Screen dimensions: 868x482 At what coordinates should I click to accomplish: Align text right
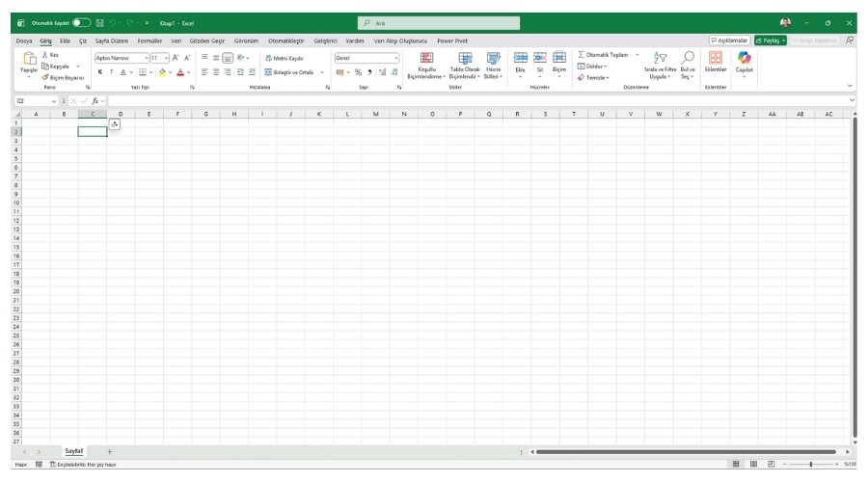[x=228, y=72]
